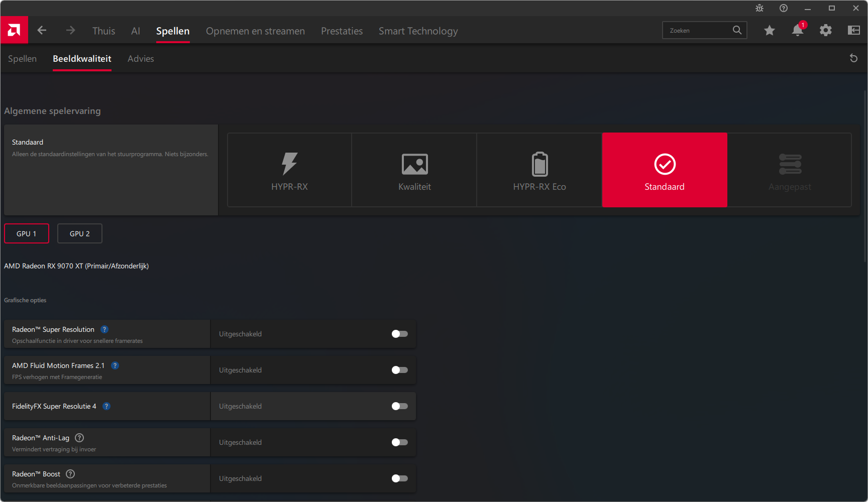Image resolution: width=868 pixels, height=502 pixels.
Task: Select the Kwaliteit profile tile
Action: tap(414, 170)
